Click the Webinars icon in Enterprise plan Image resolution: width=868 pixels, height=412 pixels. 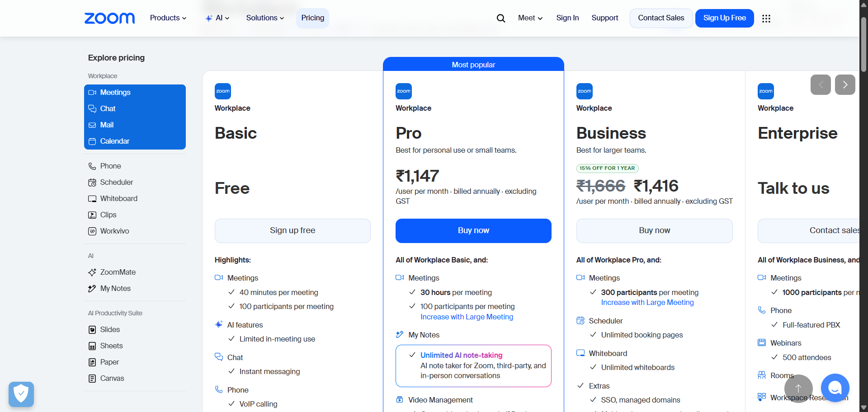click(762, 342)
